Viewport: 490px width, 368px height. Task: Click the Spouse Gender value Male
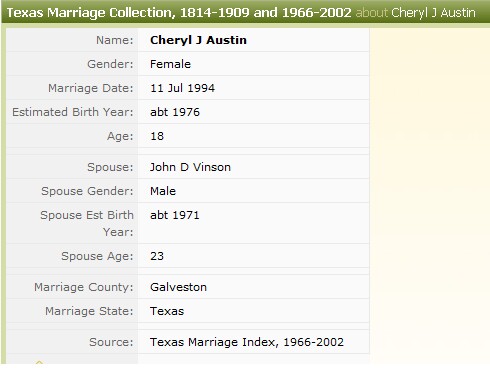pyautogui.click(x=163, y=191)
